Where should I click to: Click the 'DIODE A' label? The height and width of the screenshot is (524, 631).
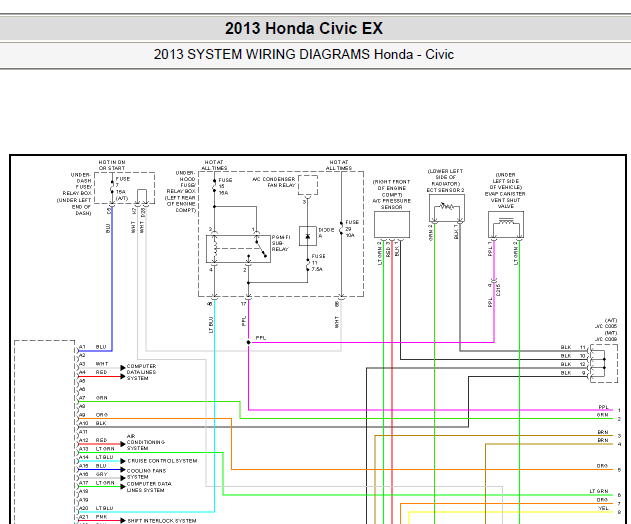click(x=326, y=233)
